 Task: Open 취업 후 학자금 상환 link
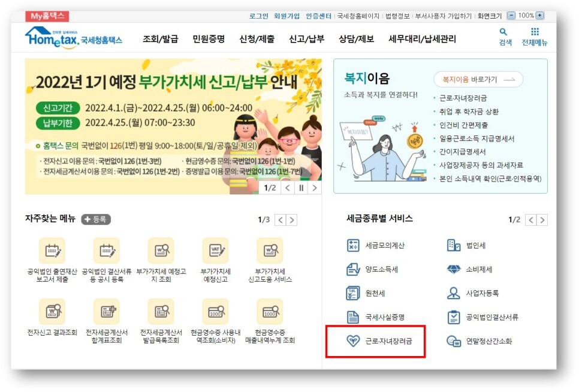[469, 111]
